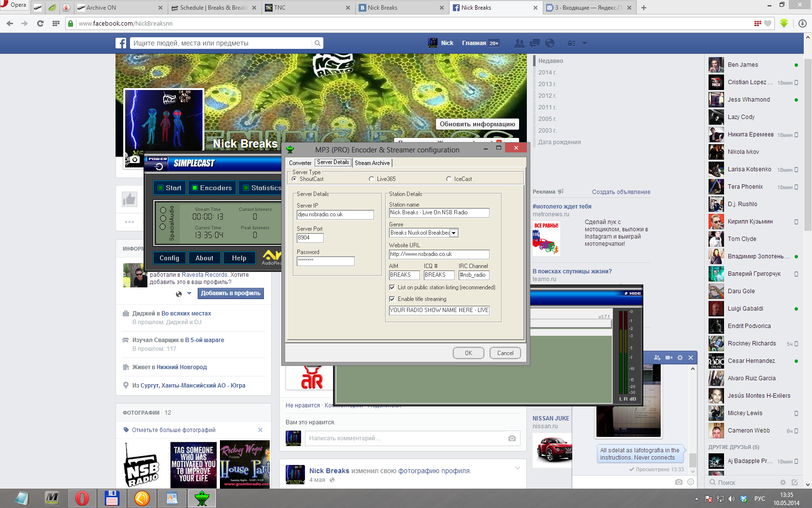Open Opera from the Windows taskbar
This screenshot has width=812, height=508.
(82, 498)
